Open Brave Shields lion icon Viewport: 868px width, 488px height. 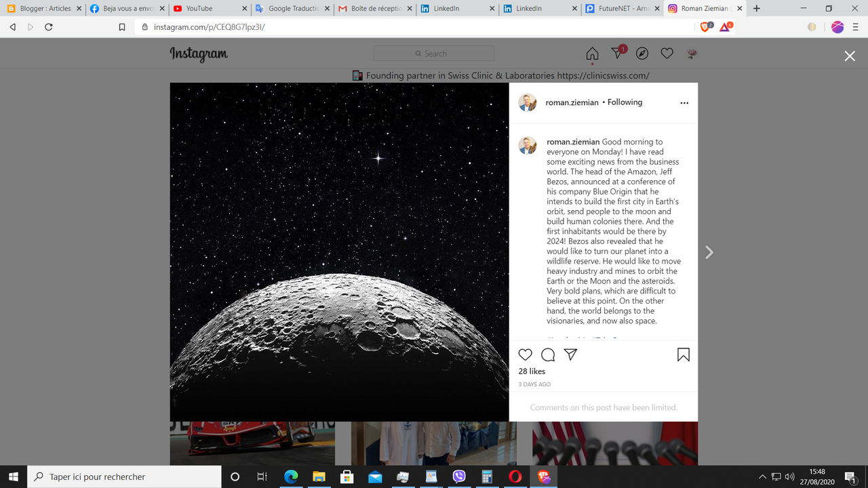(705, 27)
